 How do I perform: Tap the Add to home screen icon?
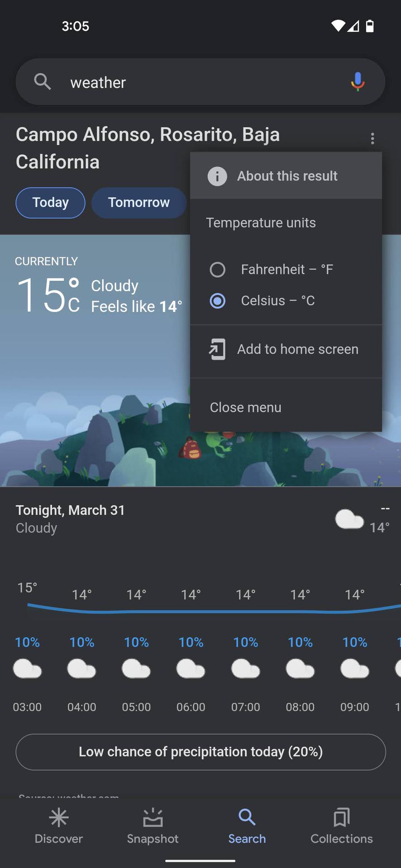coord(217,349)
